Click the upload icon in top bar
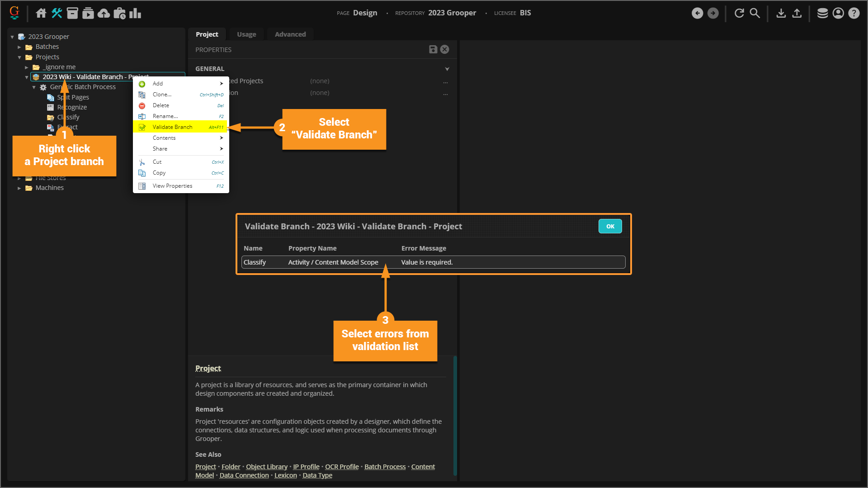The width and height of the screenshot is (868, 488). coord(797,13)
